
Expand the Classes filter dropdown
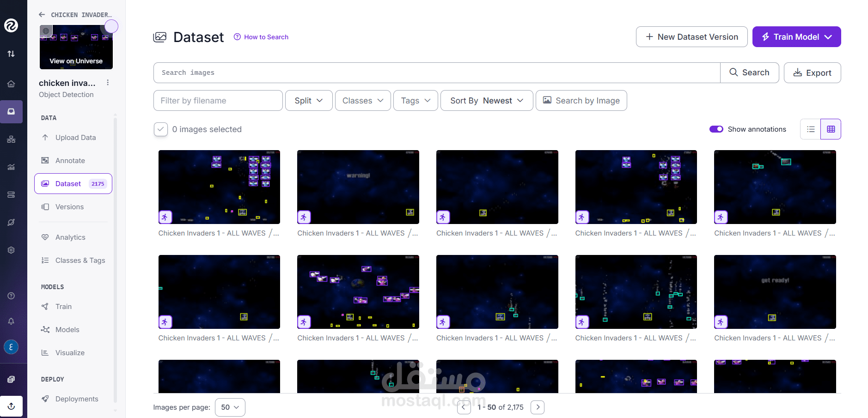click(x=363, y=101)
